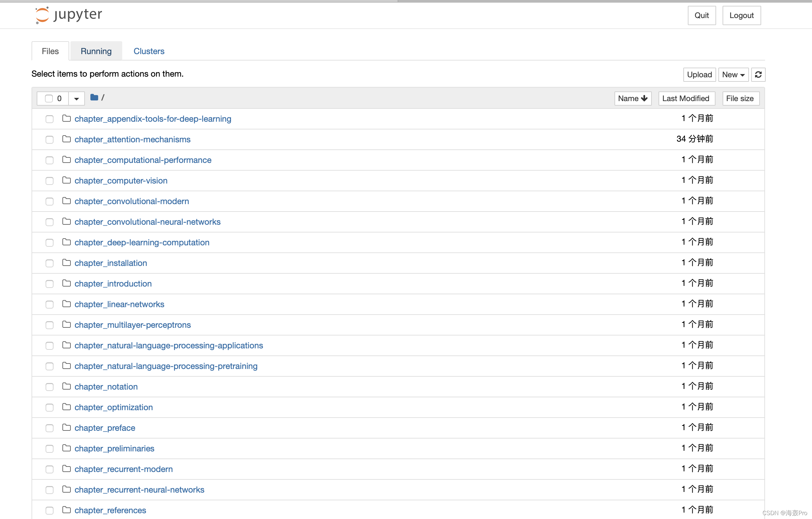Click the Jupyter logo icon

tap(42, 15)
